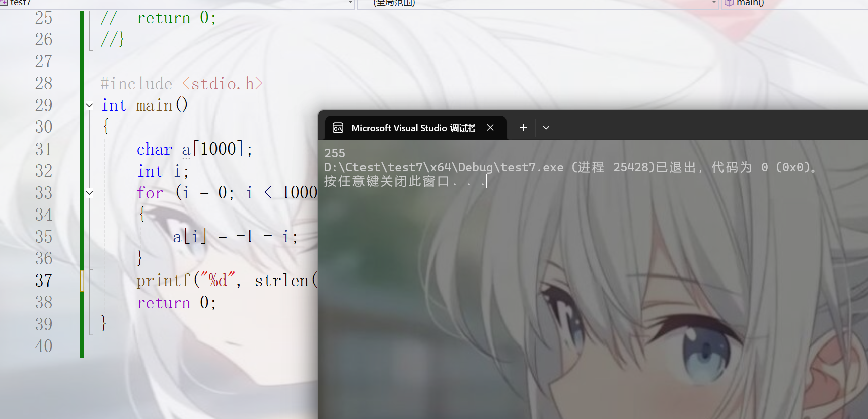Click the '//}' comment on line 26
The height and width of the screenshot is (419, 868).
pos(112,39)
